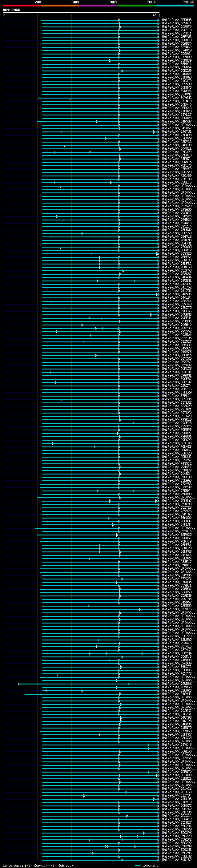Select label UniRef100_B6HRI1
197x868 pixels.
(x=177, y=64)
